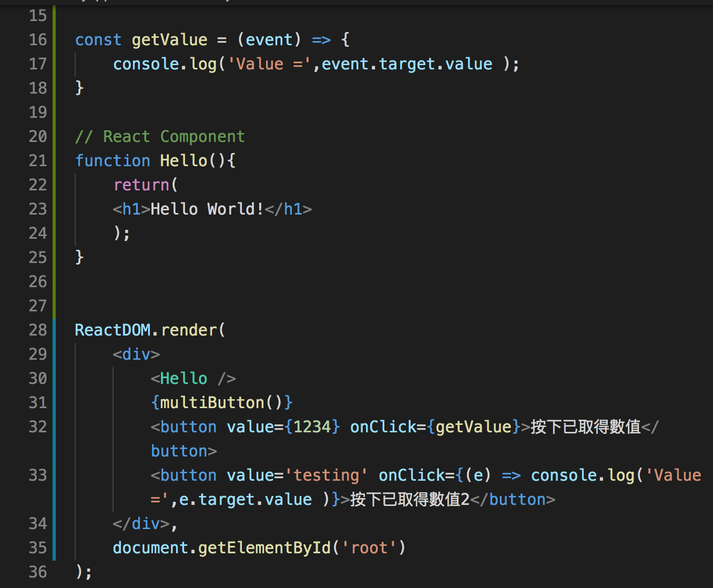Click 'e.target.value' on wrapped line 33
The height and width of the screenshot is (588, 713).
(x=246, y=500)
